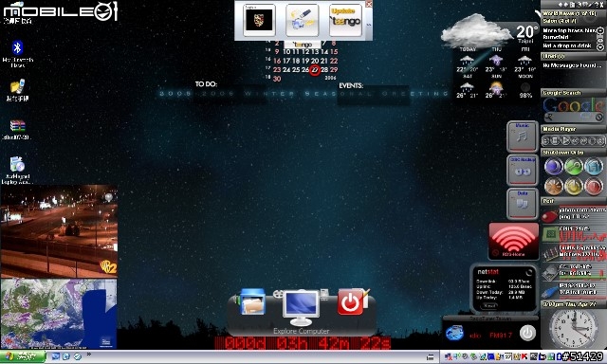Click the light-blue hibernate orb
The height and width of the screenshot is (364, 607).
pyautogui.click(x=594, y=167)
